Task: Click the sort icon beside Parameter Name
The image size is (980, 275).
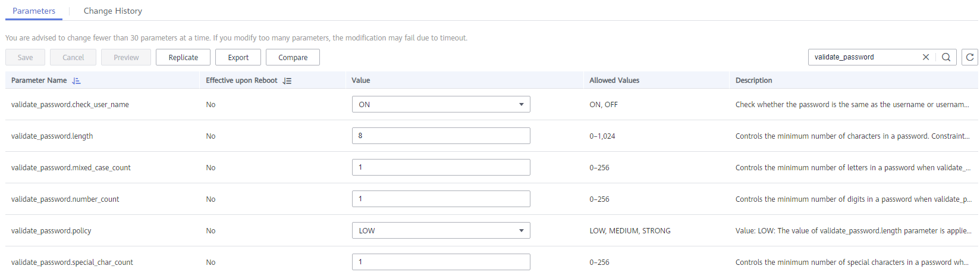Action: tap(76, 80)
